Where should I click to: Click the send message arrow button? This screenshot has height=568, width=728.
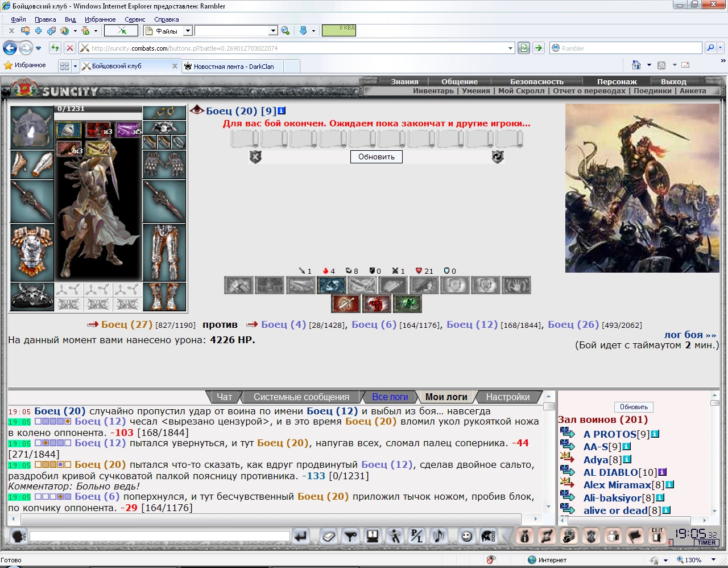(300, 536)
